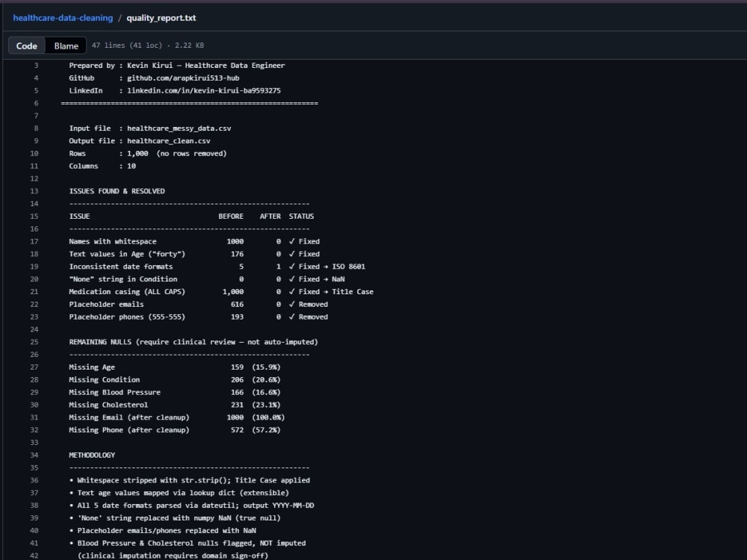Click the '47 lines (41 loc) · 2.22 KB' info
This screenshot has width=747, height=560.
click(x=148, y=46)
